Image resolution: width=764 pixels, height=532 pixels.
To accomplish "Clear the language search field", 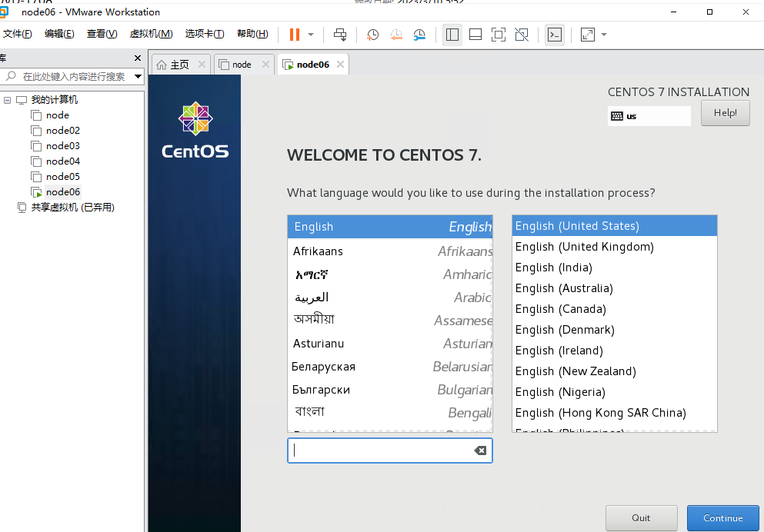I will 480,451.
